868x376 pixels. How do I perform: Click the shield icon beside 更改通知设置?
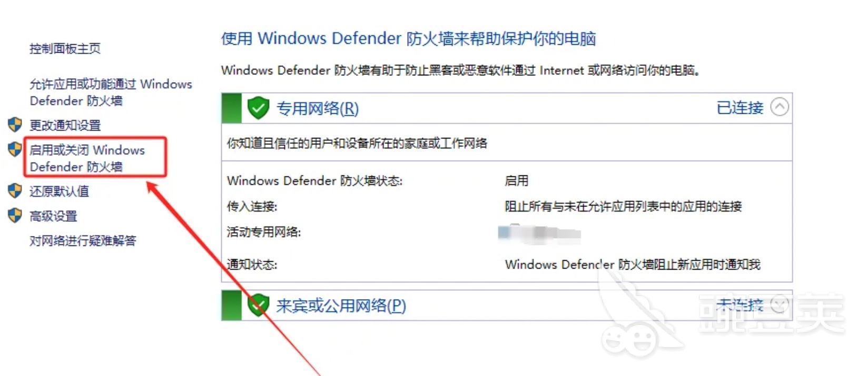click(15, 125)
